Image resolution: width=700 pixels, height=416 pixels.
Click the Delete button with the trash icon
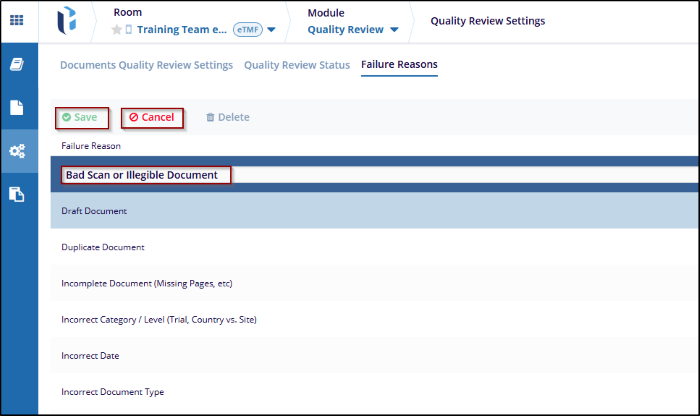click(x=227, y=117)
